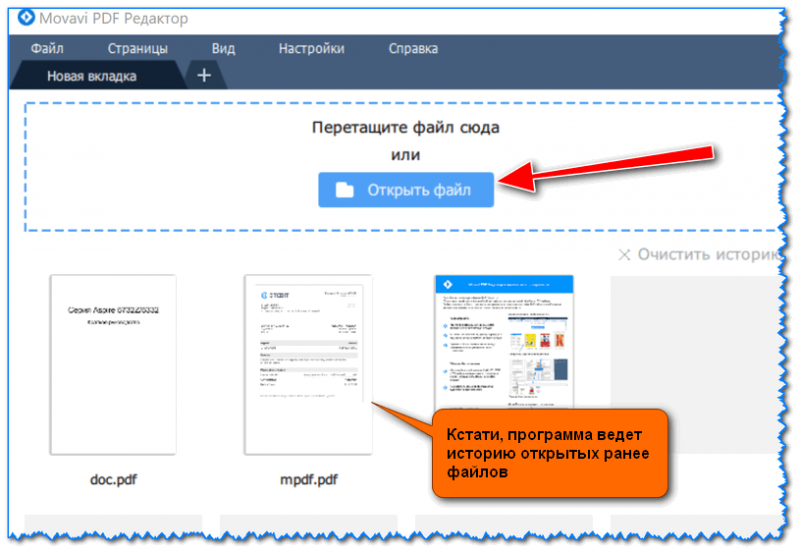Click Очистить историю link
800x553 pixels.
[701, 254]
